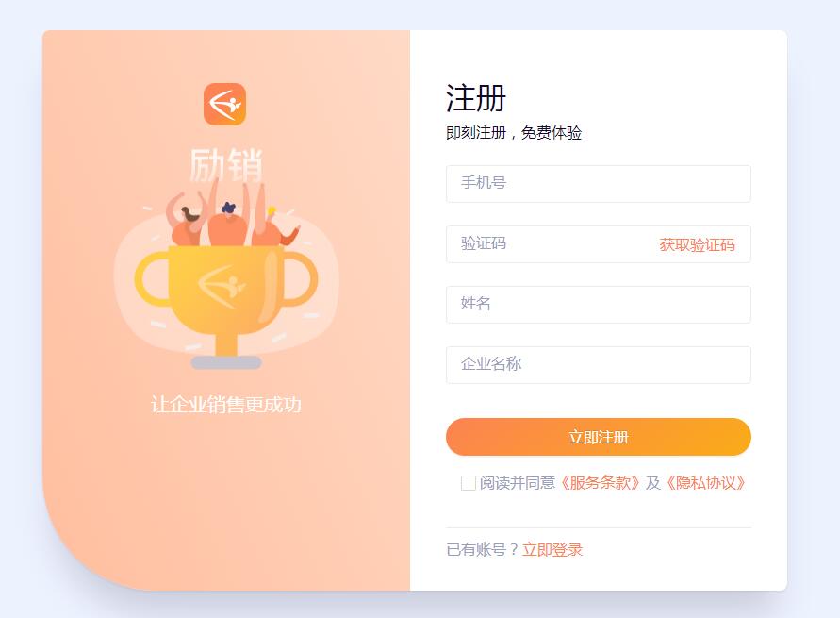This screenshot has height=618, width=840.
Task: Open the 《隐私协议》 privacy link
Action: pos(705,483)
